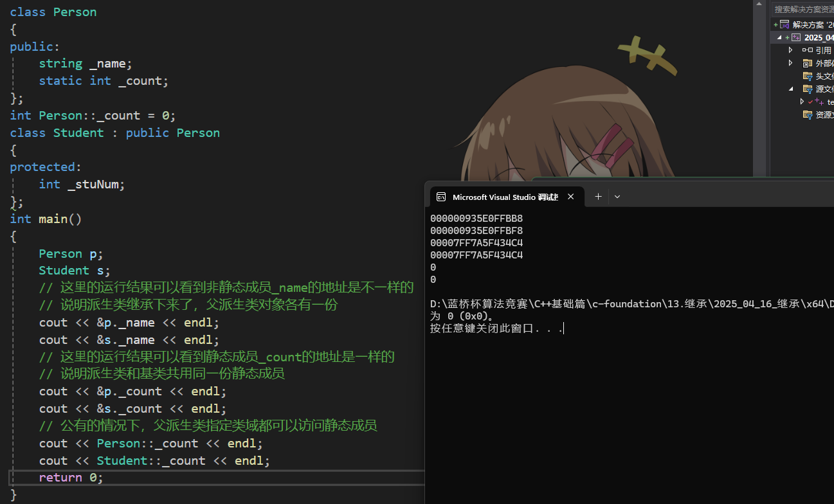Collapse the 2025_04 project node

point(779,37)
